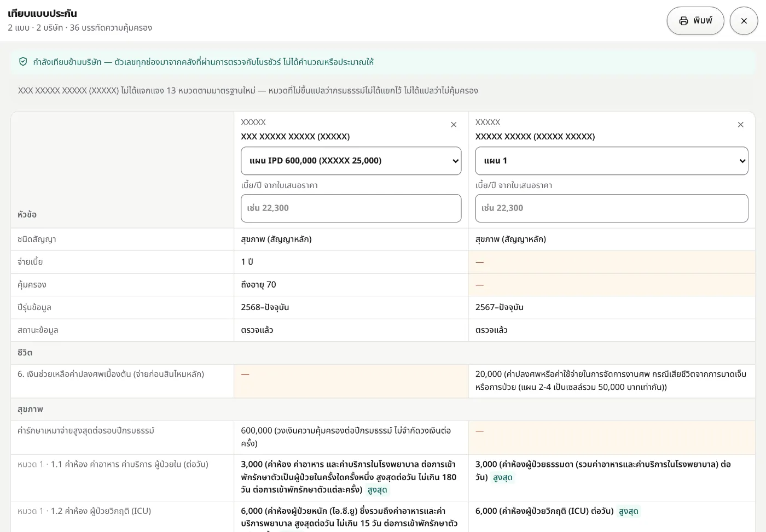Click the สูงสุด badge in the ค่าห้องผู้ป่วยธรรมดา cell
This screenshot has width=766, height=532.
coord(503,477)
